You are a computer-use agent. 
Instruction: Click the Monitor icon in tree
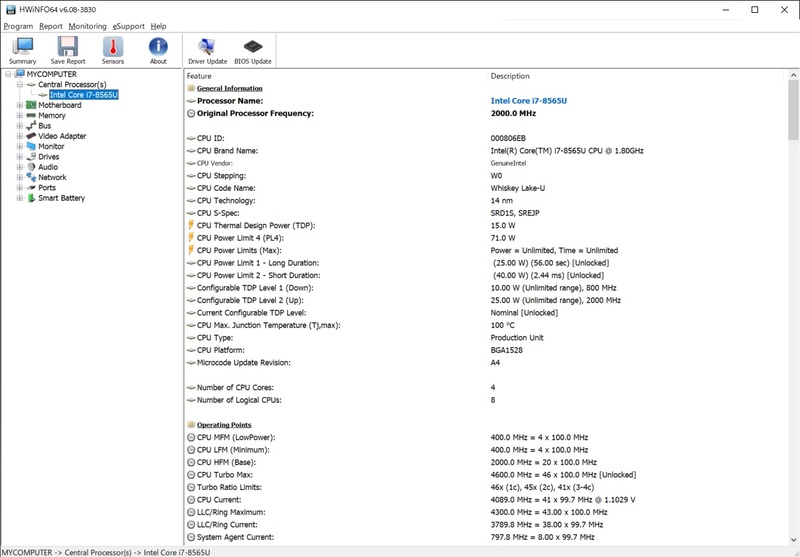click(32, 146)
